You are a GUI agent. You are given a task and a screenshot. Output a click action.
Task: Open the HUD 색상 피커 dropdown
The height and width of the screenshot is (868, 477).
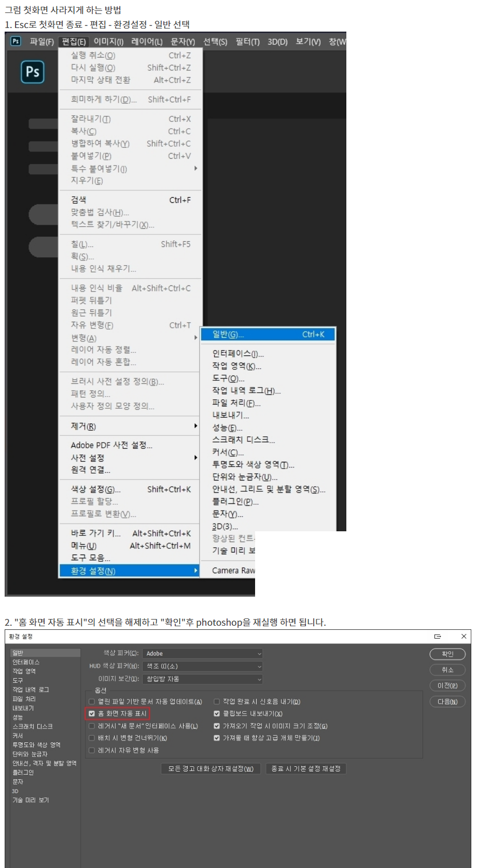[x=202, y=666]
